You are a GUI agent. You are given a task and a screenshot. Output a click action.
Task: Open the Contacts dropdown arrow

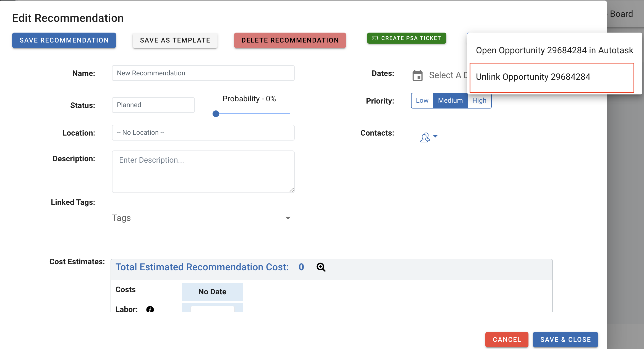pyautogui.click(x=435, y=136)
